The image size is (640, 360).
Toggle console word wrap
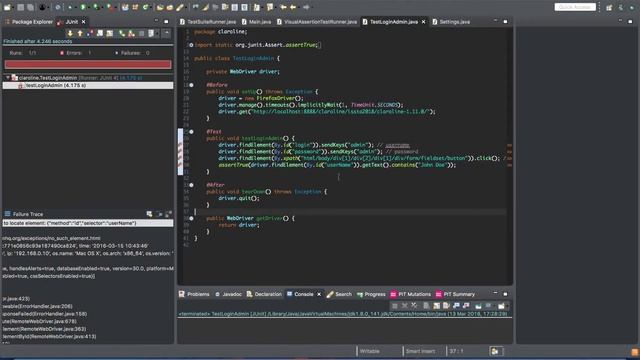[446, 306]
